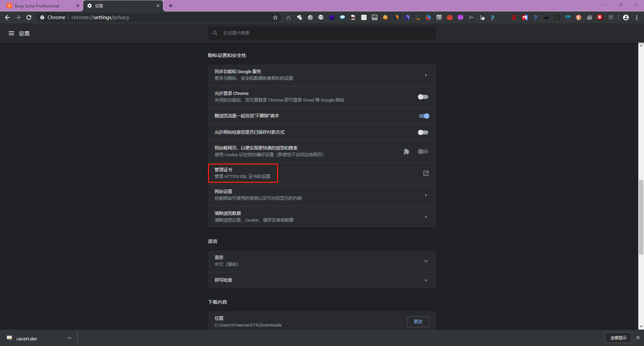Close the 设置 tab
644x346 pixels.
point(158,6)
